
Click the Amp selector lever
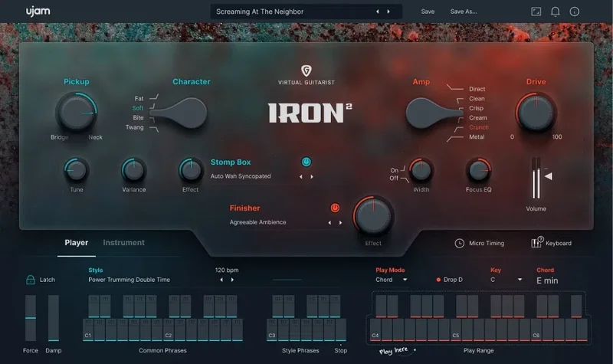pyautogui.click(x=434, y=113)
